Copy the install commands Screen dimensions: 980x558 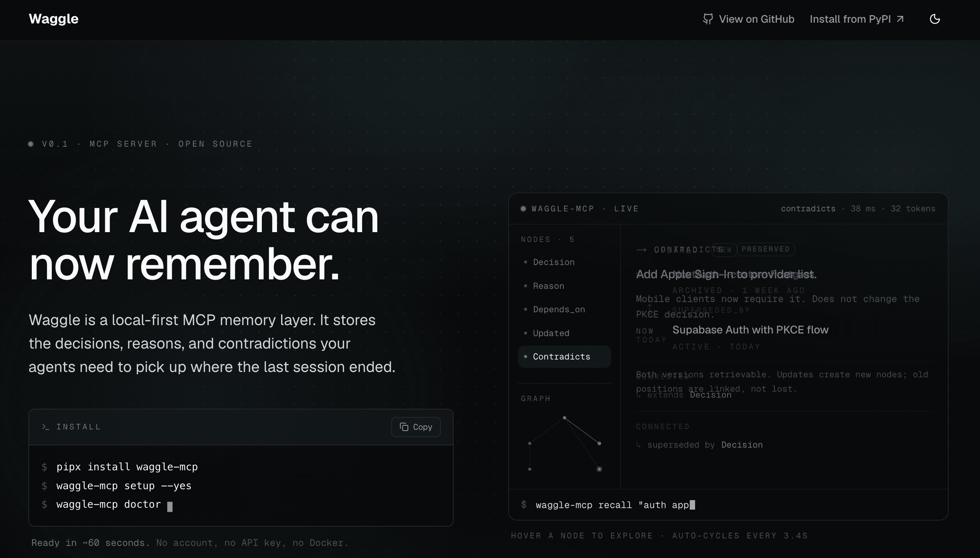[416, 426]
